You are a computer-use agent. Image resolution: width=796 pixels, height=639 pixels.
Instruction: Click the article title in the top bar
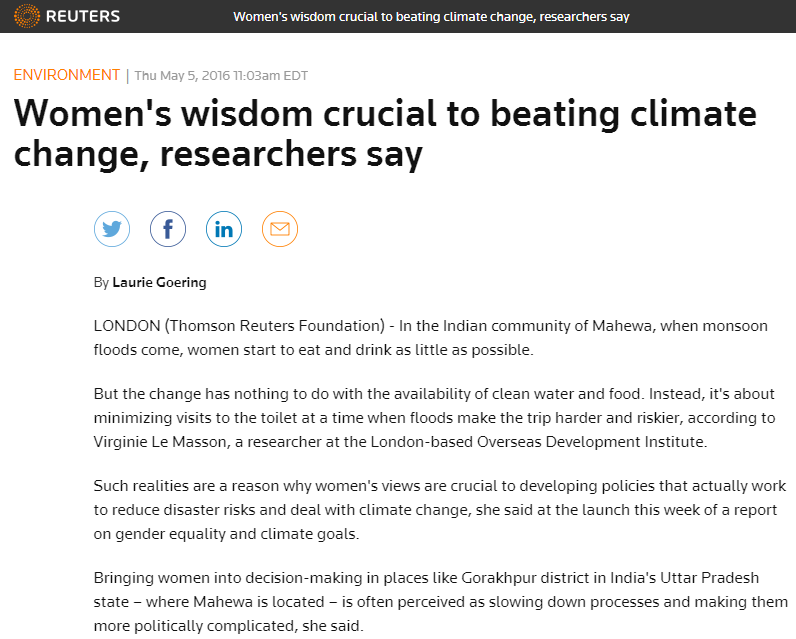[431, 17]
